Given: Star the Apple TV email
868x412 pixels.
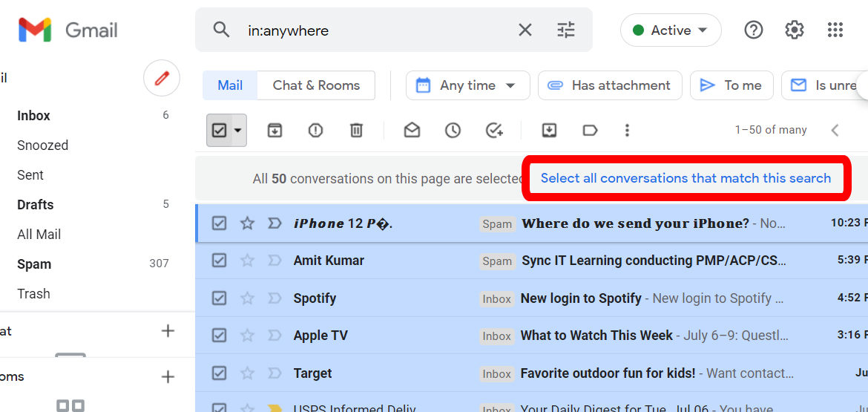Looking at the screenshot, I should [247, 336].
